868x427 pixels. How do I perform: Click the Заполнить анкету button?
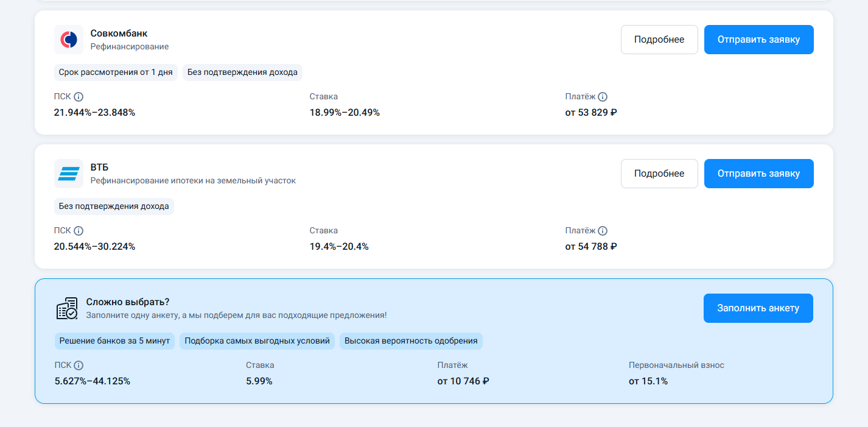[758, 308]
